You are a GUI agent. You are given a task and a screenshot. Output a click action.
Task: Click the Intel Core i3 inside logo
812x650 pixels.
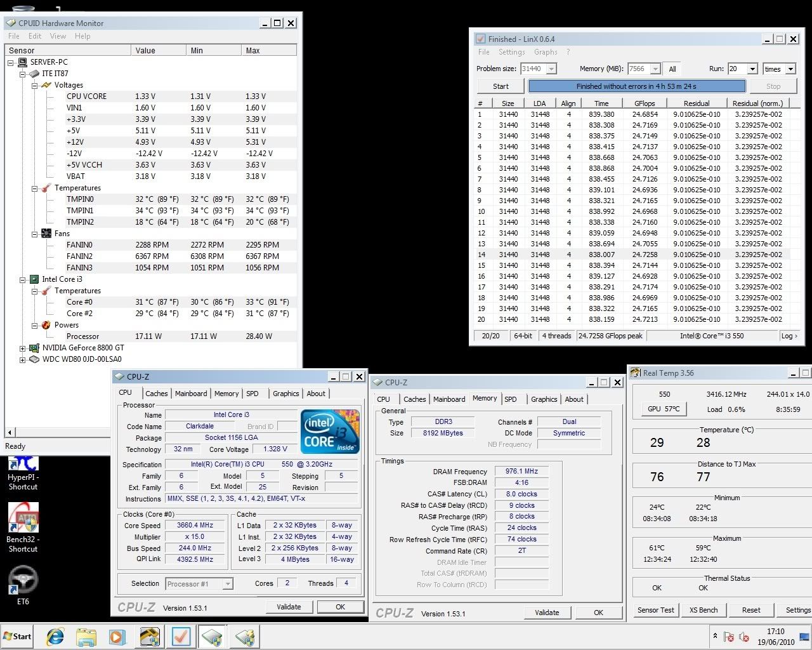[x=330, y=431]
